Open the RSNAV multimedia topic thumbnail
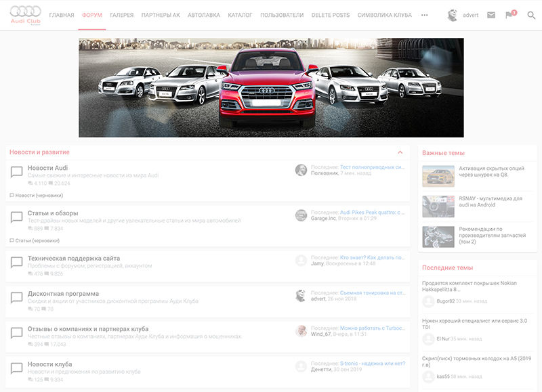The image size is (542, 392). [438, 206]
